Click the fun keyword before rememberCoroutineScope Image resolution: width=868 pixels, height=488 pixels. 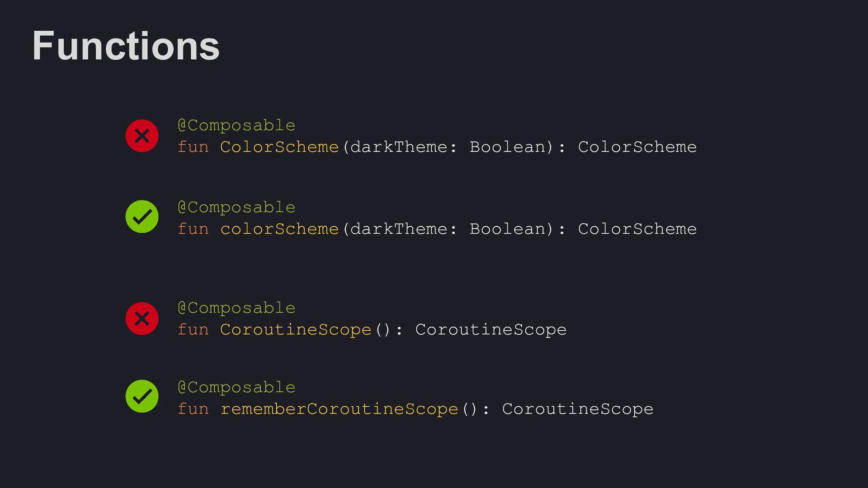193,409
